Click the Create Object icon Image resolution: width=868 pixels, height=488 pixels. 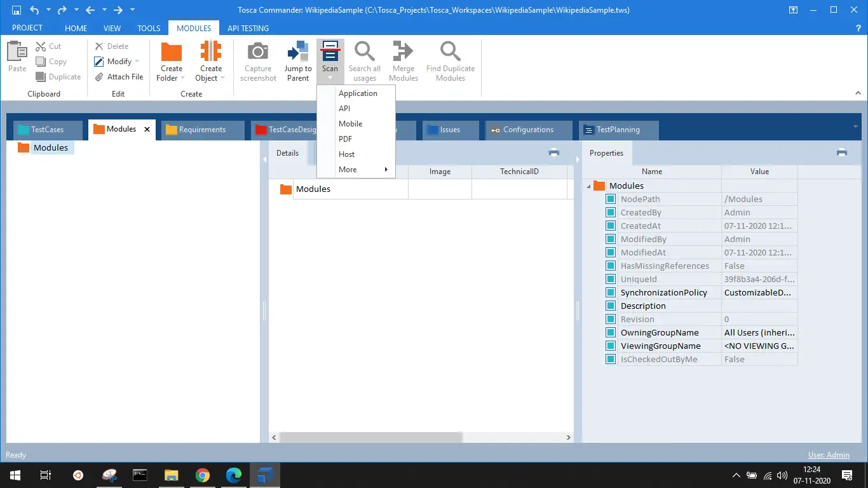pyautogui.click(x=210, y=53)
